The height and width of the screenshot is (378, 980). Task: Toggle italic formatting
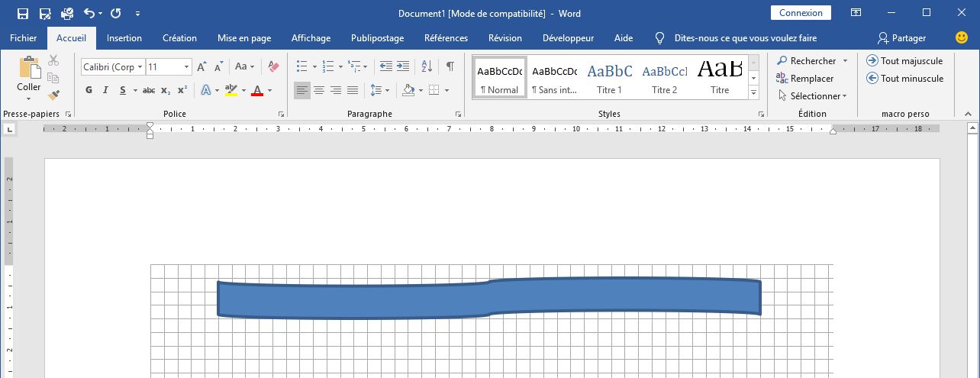[105, 90]
